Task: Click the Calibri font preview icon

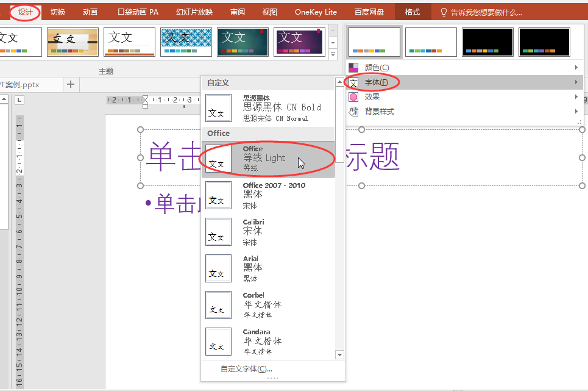Action: [218, 232]
